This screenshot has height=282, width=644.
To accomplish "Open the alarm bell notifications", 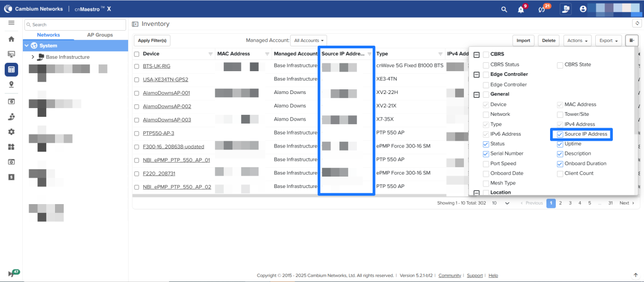I will (522, 9).
